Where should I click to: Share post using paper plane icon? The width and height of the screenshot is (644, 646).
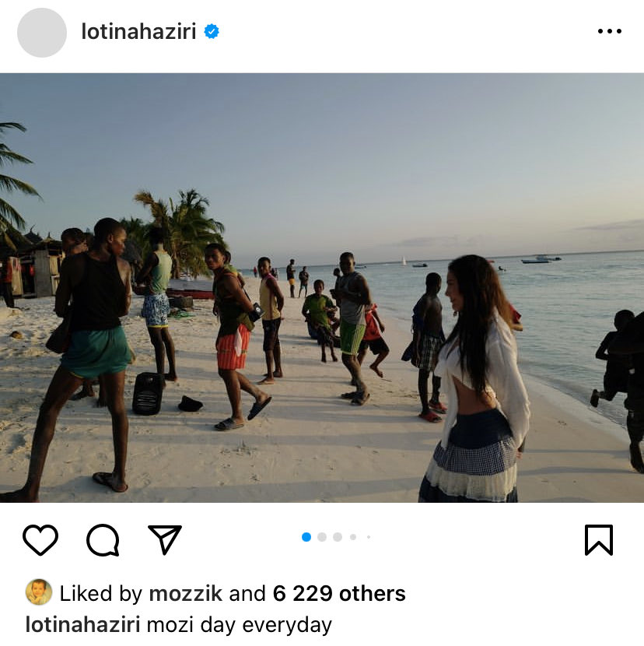pyautogui.click(x=165, y=539)
